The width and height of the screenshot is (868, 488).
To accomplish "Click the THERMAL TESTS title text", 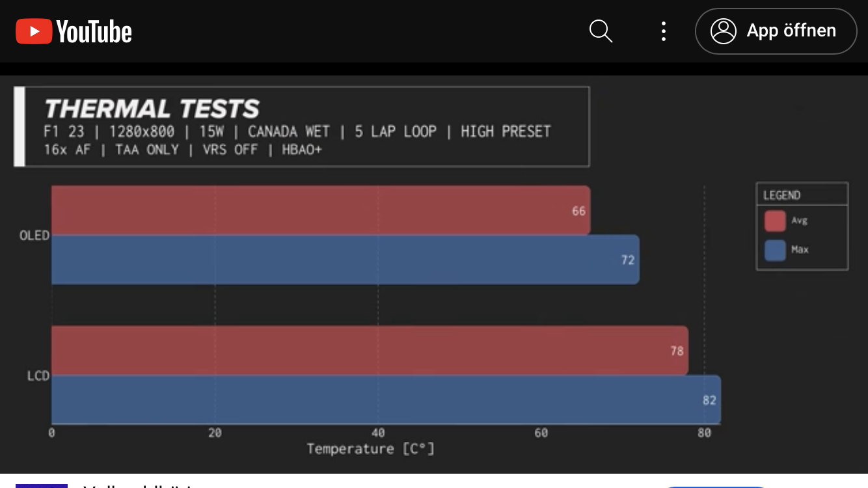I will point(152,109).
